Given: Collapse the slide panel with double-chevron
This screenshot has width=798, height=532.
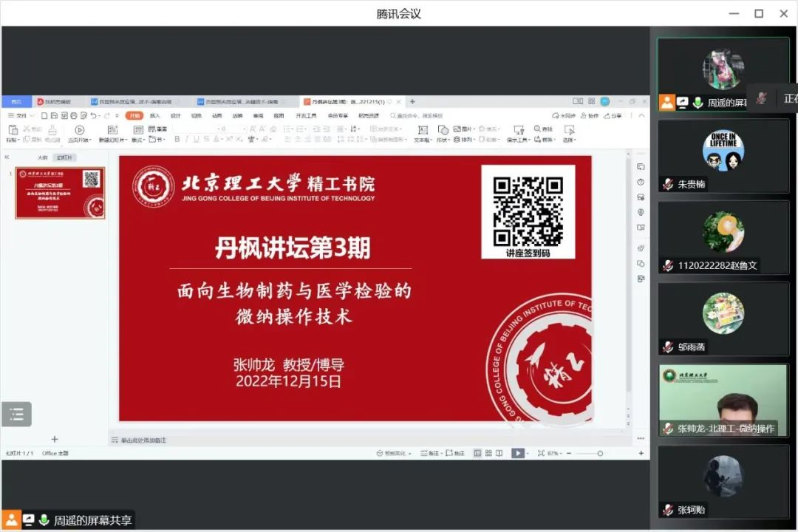Looking at the screenshot, I should click(x=7, y=157).
